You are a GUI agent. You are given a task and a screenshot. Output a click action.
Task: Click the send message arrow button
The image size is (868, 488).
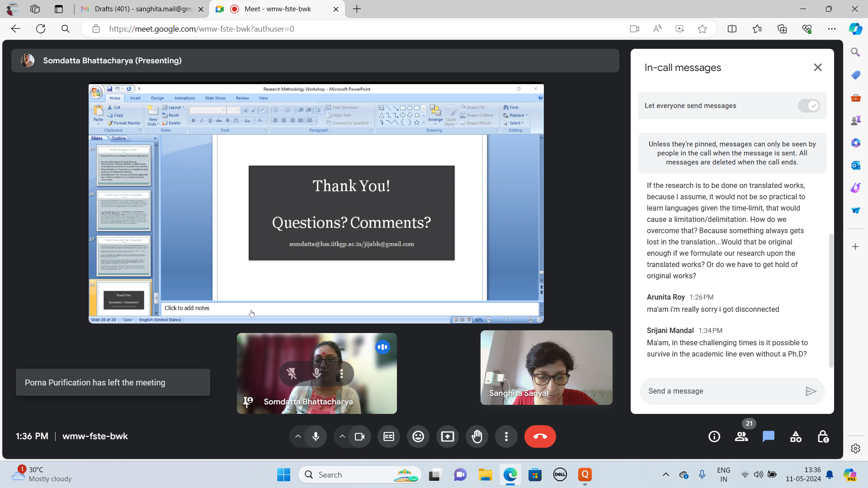[811, 391]
